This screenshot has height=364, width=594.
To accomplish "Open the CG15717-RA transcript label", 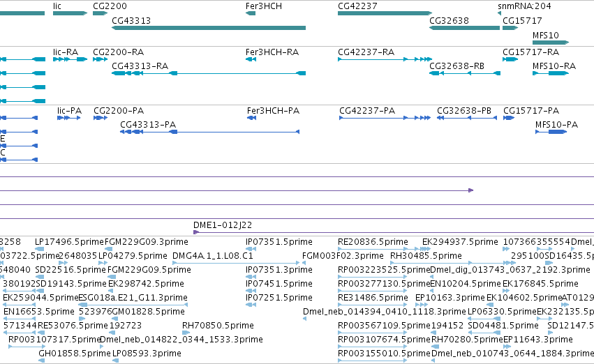I will coord(530,52).
